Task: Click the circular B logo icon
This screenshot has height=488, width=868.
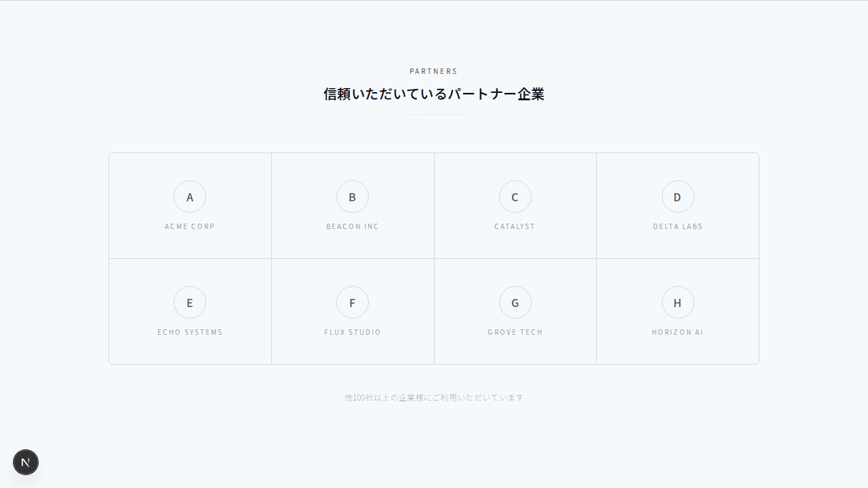Action: [353, 197]
